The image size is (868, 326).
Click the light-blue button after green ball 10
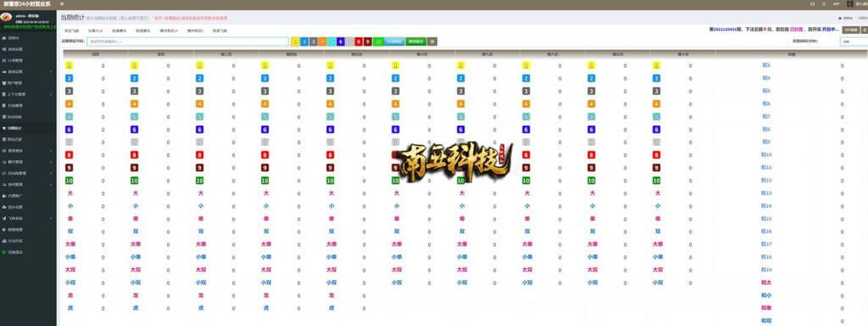click(x=394, y=42)
